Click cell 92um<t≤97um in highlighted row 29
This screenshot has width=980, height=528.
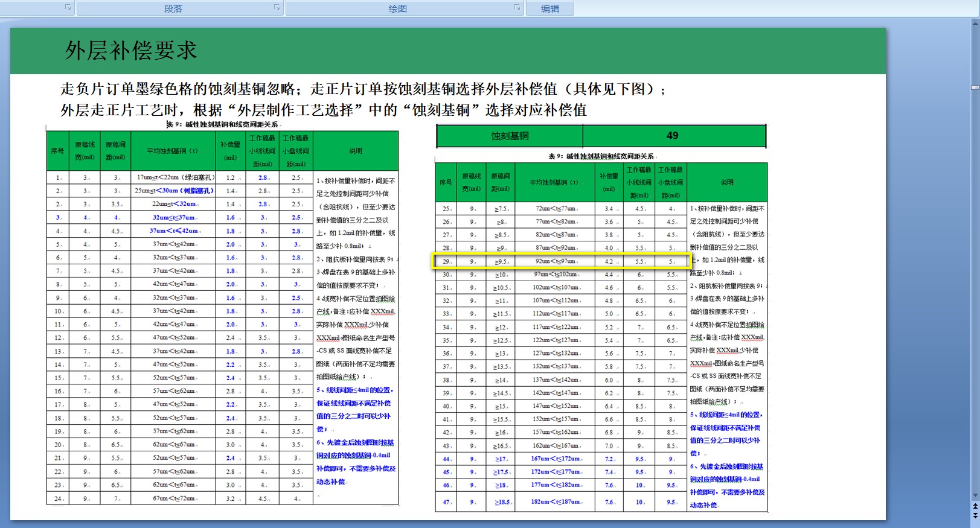click(555, 261)
